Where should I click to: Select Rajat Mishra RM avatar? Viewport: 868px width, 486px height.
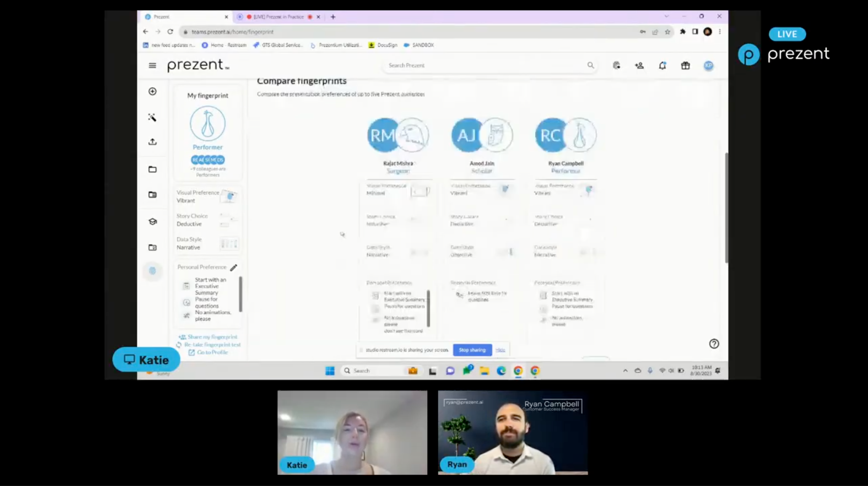(382, 135)
